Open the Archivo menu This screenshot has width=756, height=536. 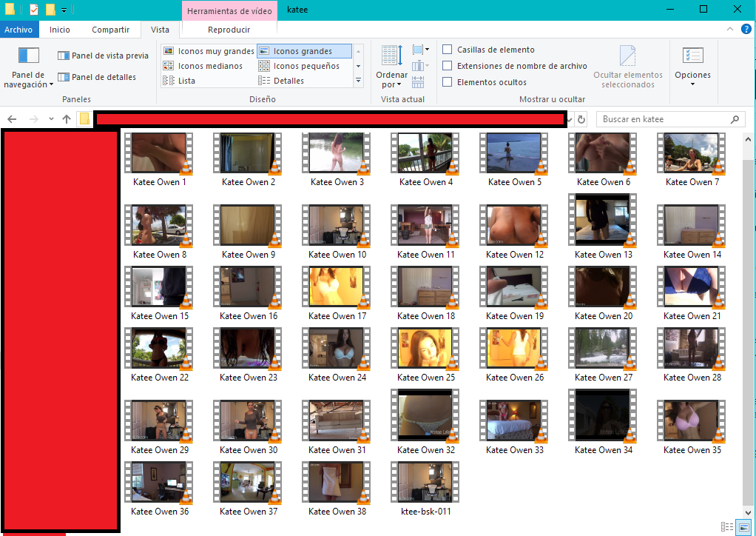18,30
